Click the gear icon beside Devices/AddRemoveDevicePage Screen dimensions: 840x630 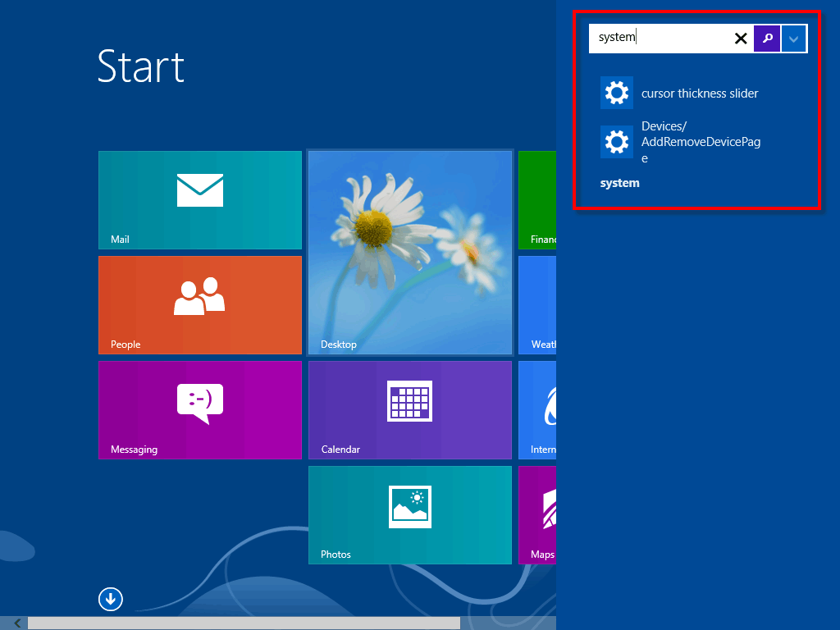[617, 142]
